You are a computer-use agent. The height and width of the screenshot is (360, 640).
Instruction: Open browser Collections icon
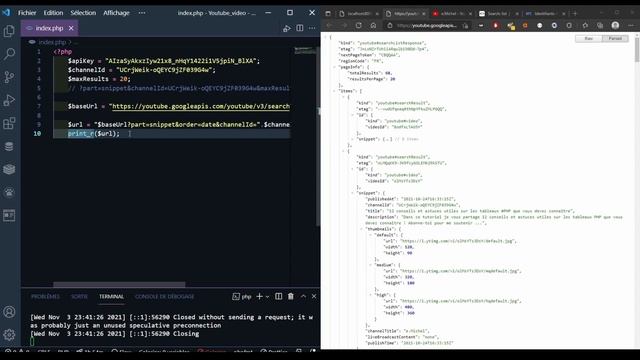[600, 25]
